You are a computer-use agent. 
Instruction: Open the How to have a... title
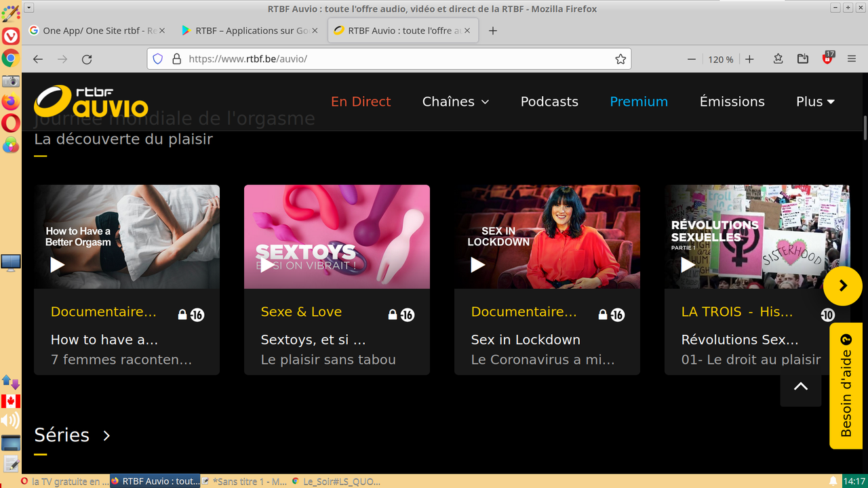tap(104, 340)
